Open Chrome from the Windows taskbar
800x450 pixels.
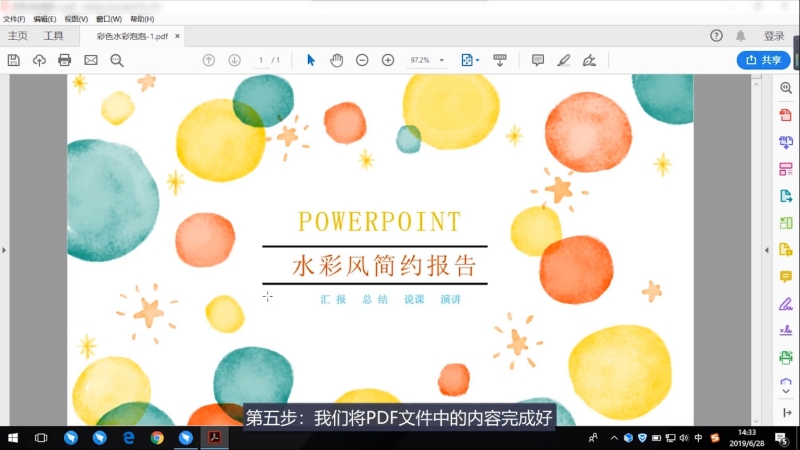pos(157,438)
